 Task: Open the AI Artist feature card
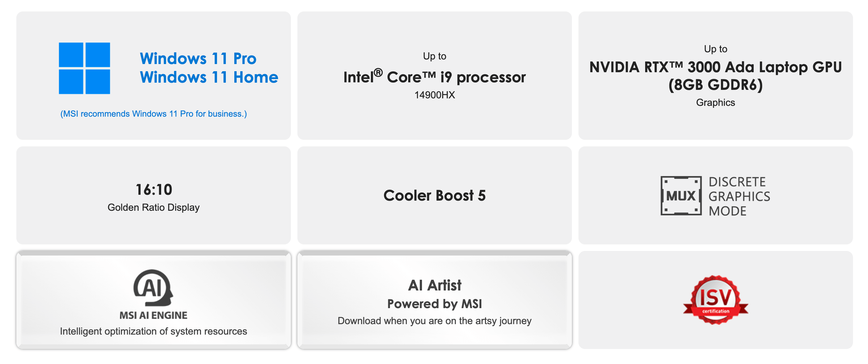click(434, 286)
